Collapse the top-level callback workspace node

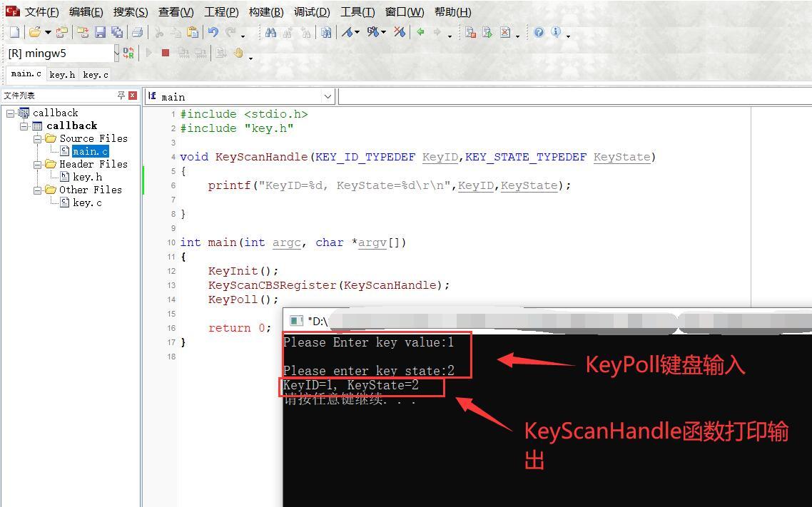(x=11, y=113)
